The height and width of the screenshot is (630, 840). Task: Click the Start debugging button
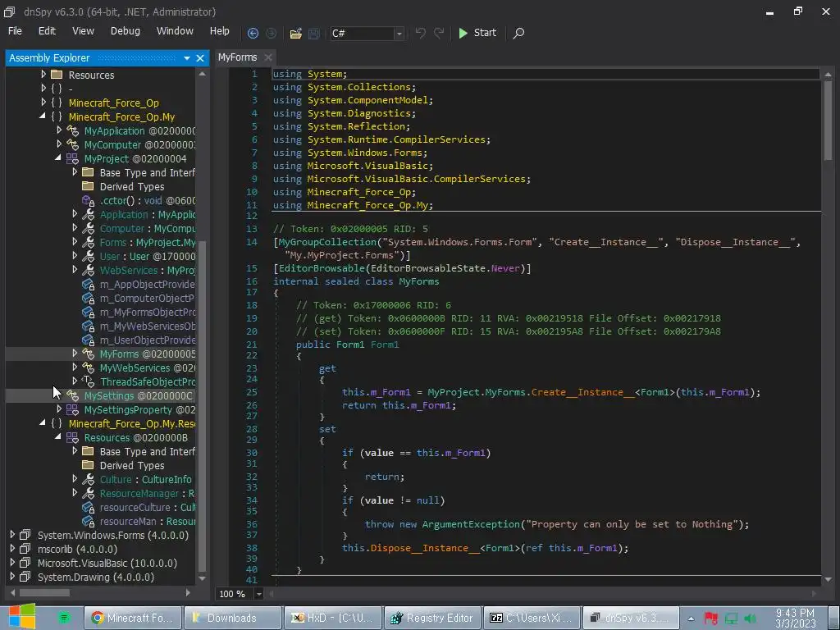click(x=477, y=33)
